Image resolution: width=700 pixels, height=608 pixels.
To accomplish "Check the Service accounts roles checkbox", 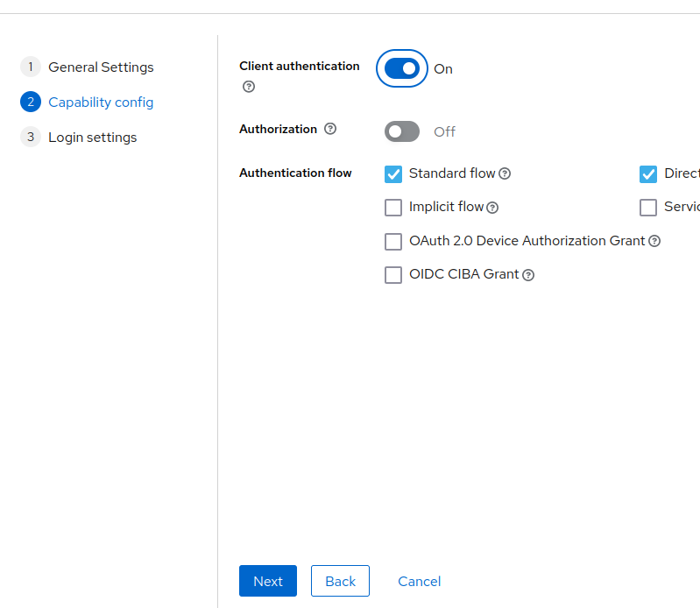I will tap(648, 208).
